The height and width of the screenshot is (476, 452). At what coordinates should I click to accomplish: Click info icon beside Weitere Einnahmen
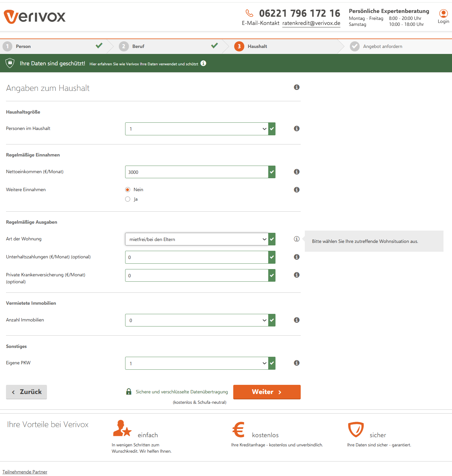pyautogui.click(x=296, y=190)
